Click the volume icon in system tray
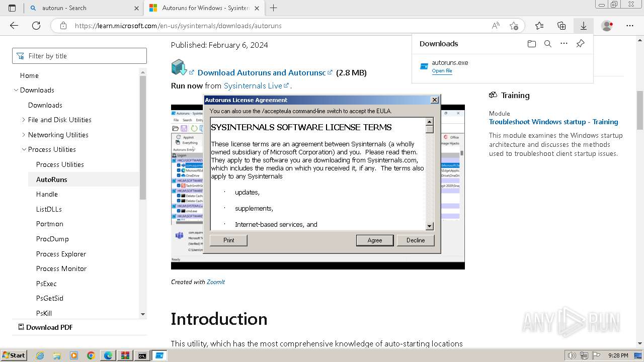This screenshot has height=362, width=644. point(571,355)
